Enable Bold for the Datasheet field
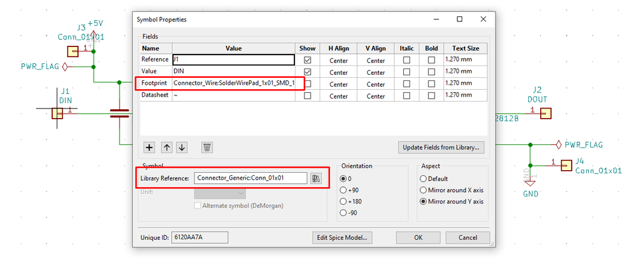This screenshot has width=644, height=265. [431, 95]
